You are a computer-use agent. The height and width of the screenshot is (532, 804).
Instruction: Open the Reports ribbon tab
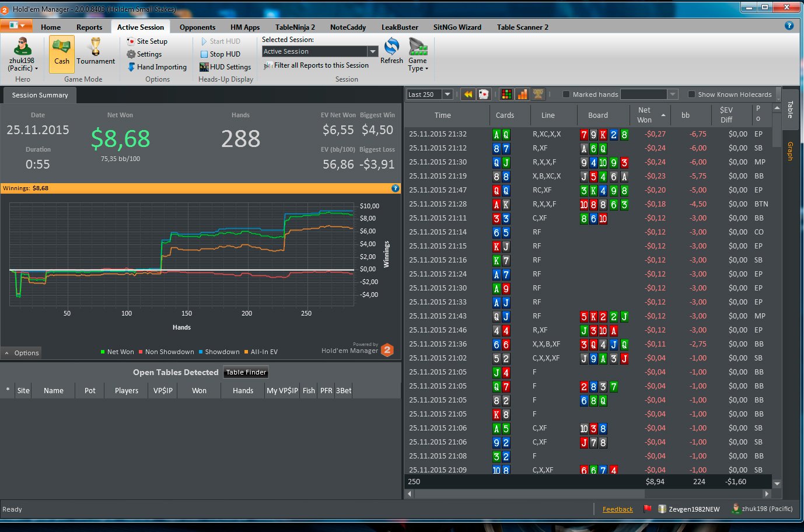89,27
